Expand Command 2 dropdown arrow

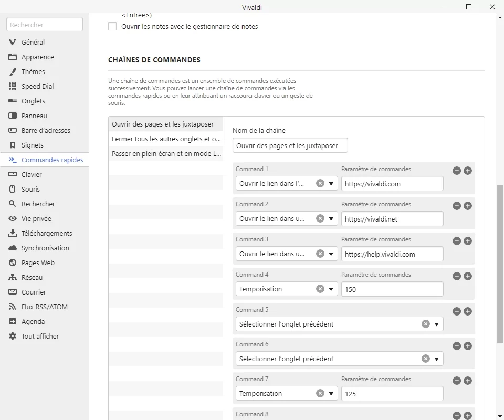(331, 219)
